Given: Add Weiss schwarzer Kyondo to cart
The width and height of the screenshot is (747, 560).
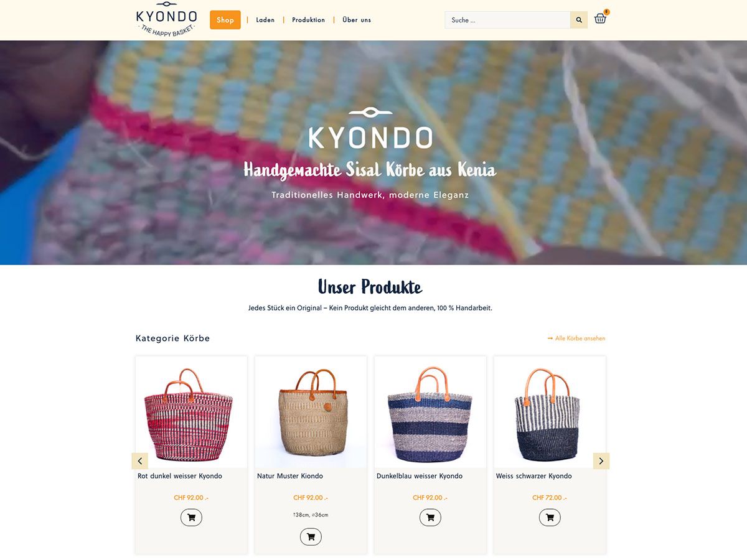Looking at the screenshot, I should pyautogui.click(x=550, y=518).
